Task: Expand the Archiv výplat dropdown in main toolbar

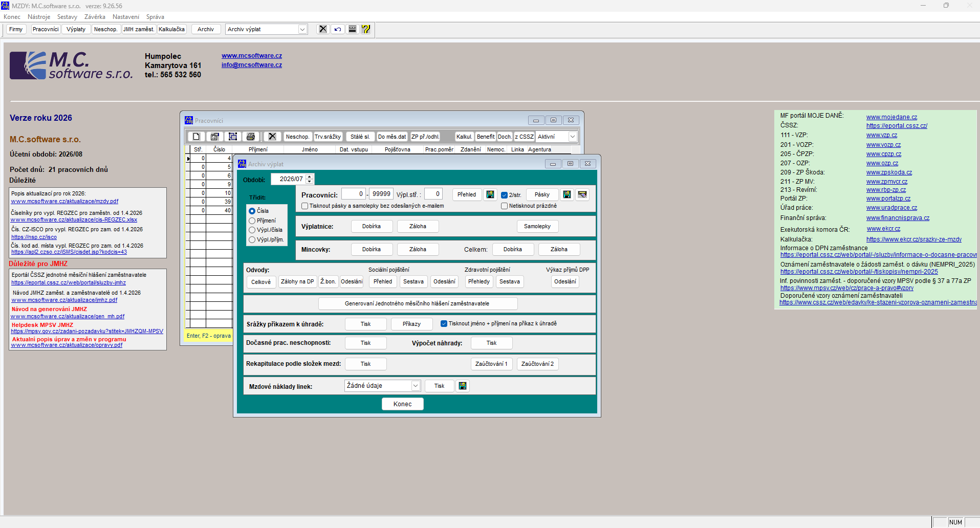Action: pos(302,29)
